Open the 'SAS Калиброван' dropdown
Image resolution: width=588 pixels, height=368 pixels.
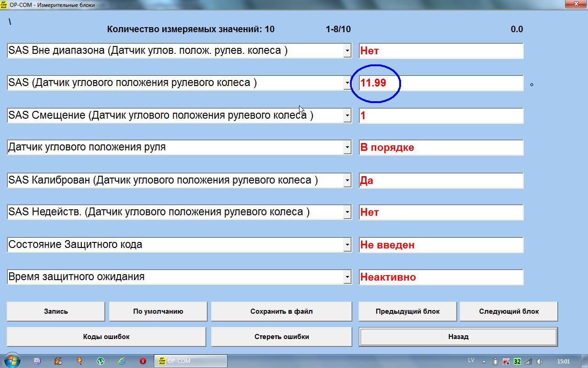coord(347,181)
